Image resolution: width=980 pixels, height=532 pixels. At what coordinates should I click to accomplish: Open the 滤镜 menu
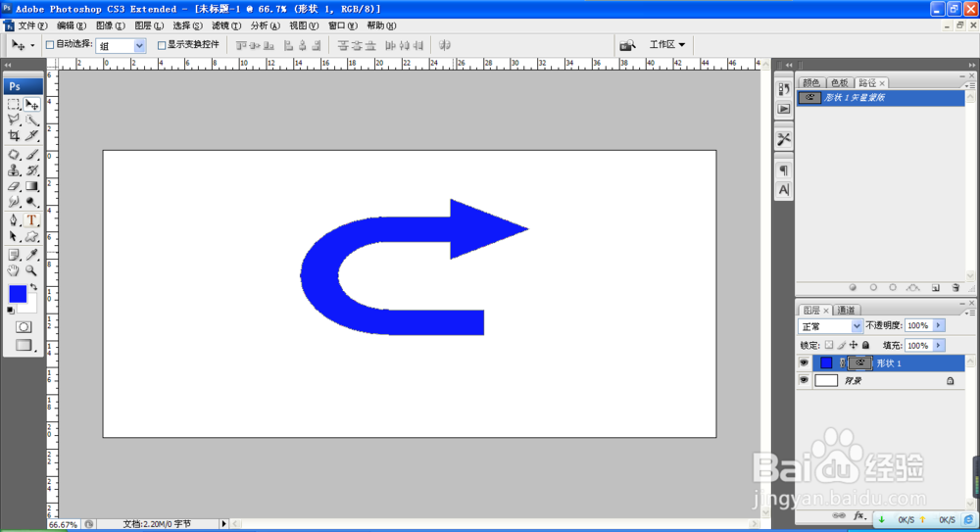tap(226, 25)
